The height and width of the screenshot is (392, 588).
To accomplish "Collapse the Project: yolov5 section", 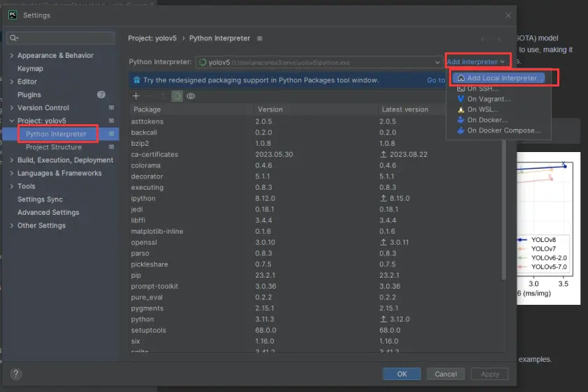I will [12, 121].
